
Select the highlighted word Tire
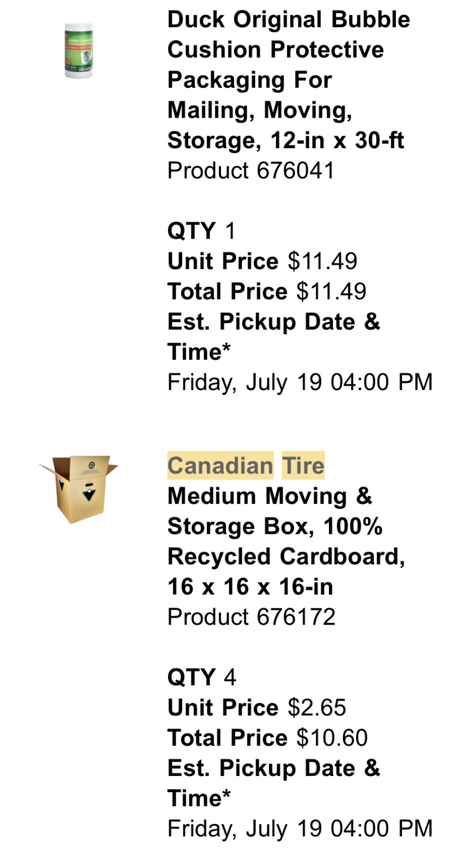click(303, 466)
